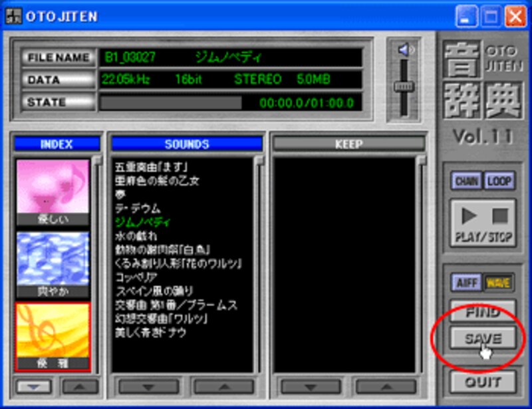Select the pink music note index thumbnail

click(53, 192)
